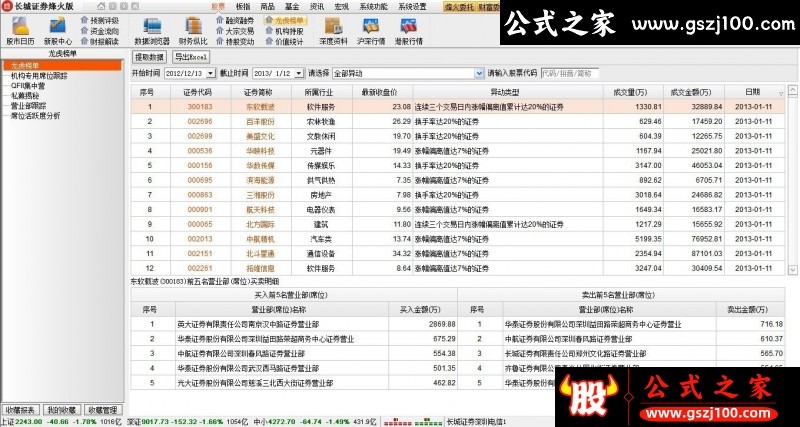Click the 收藏报表 bottom button
The height and width of the screenshot is (427, 800).
(x=21, y=410)
